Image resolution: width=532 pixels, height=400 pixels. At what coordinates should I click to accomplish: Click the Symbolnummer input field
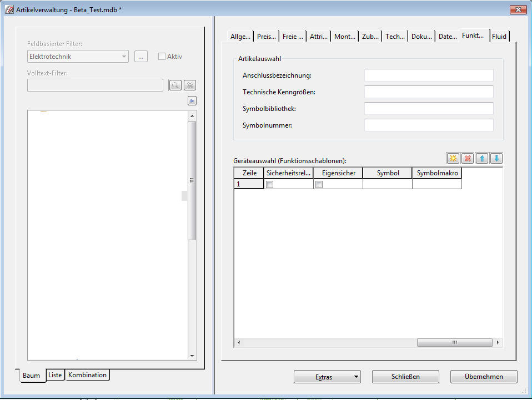coord(429,125)
